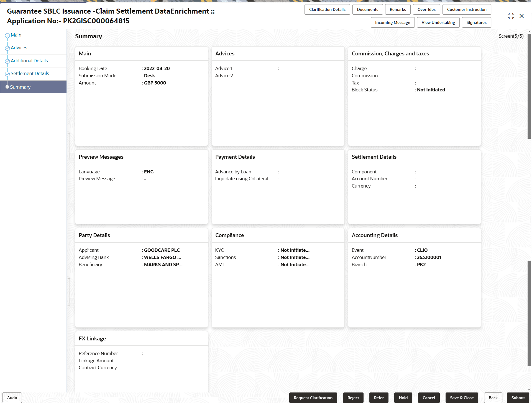
Task: Click Request Clarification button
Action: tap(313, 398)
